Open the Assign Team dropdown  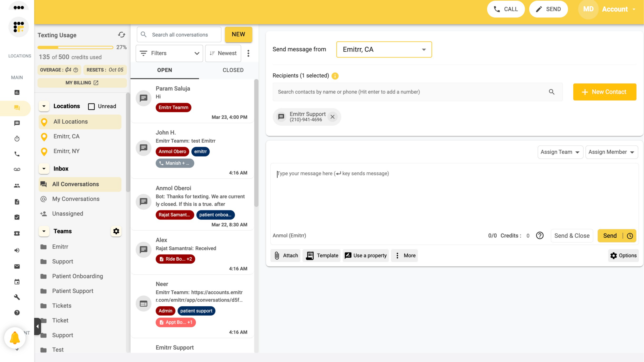[x=560, y=152]
